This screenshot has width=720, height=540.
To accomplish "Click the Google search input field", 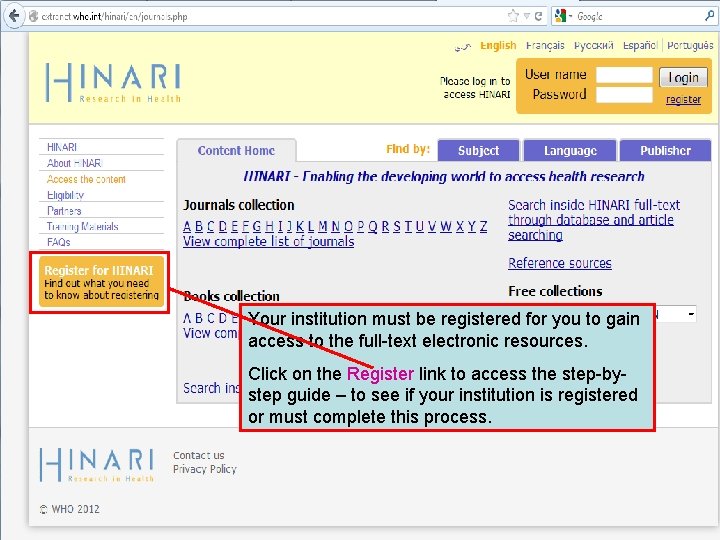I will (638, 17).
